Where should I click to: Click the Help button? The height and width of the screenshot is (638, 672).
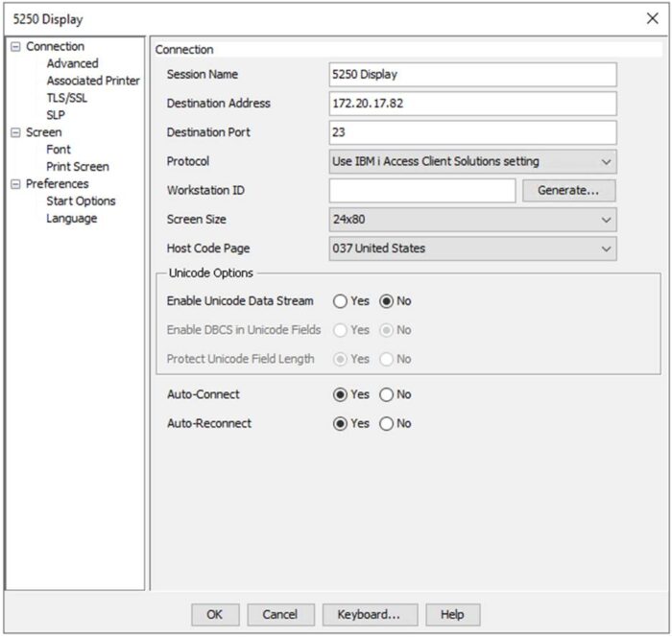pyautogui.click(x=452, y=615)
